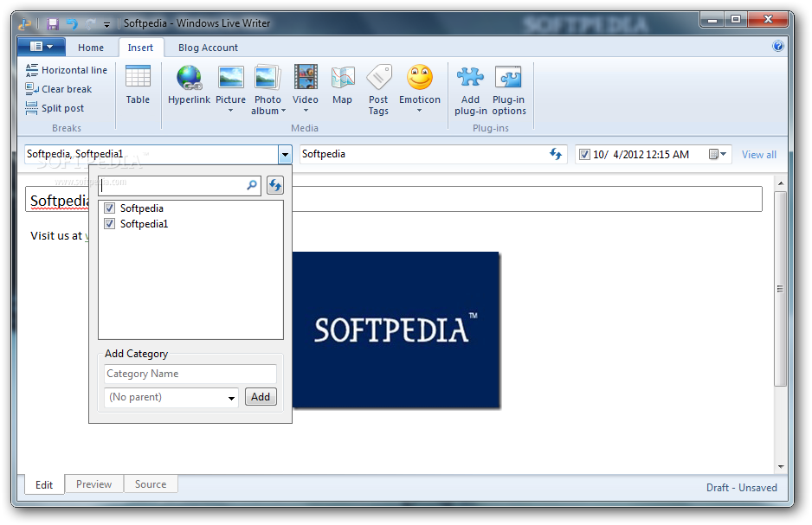
Task: Expand the Emoticon dropdown arrow
Action: [x=420, y=111]
